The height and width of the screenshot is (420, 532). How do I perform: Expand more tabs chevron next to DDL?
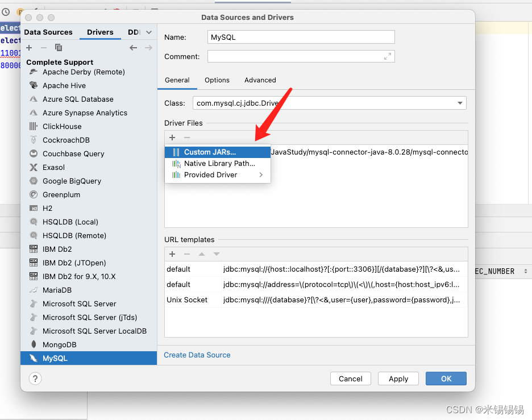(148, 32)
